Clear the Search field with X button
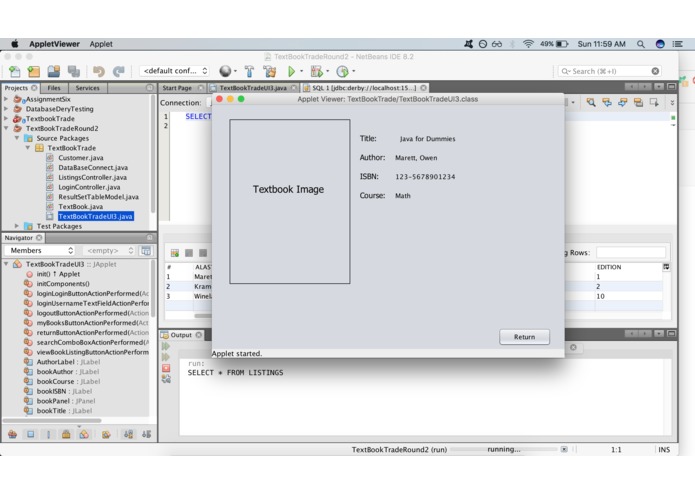The width and height of the screenshot is (695, 494). coord(655,71)
